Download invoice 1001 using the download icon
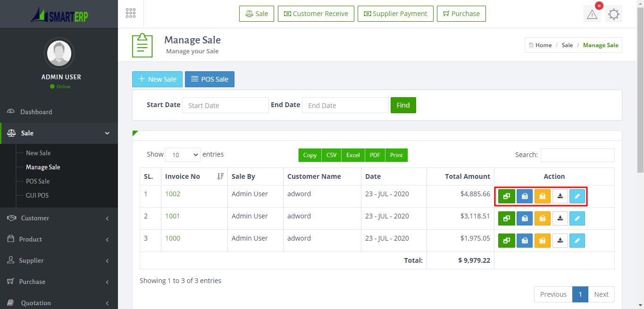This screenshot has height=309, width=644. point(560,218)
